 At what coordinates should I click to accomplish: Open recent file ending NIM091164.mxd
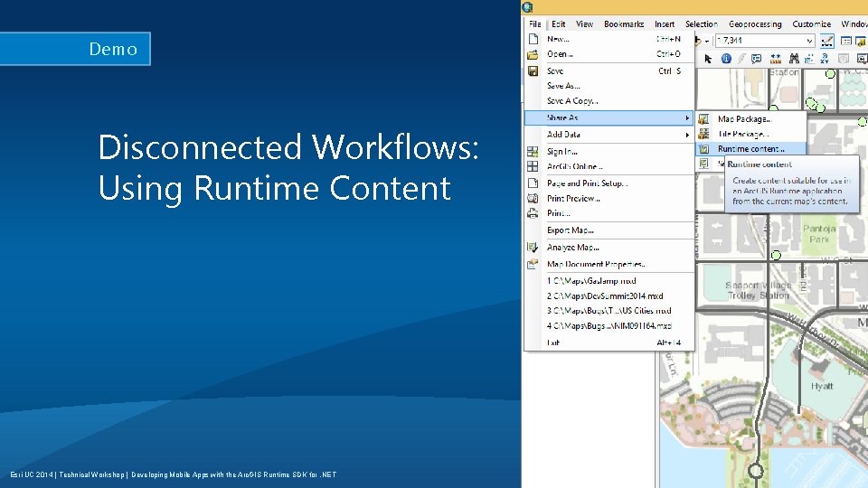click(x=609, y=326)
